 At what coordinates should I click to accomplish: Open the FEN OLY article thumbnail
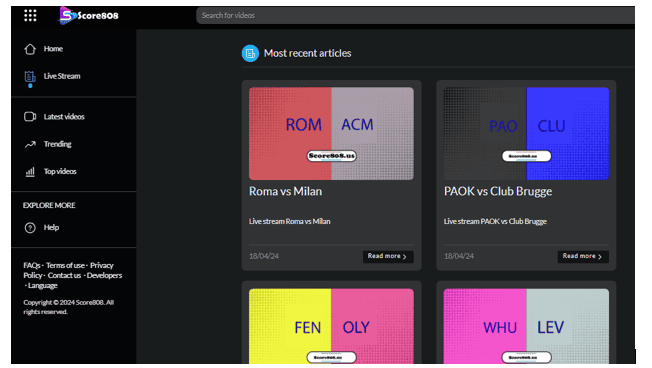pos(331,326)
